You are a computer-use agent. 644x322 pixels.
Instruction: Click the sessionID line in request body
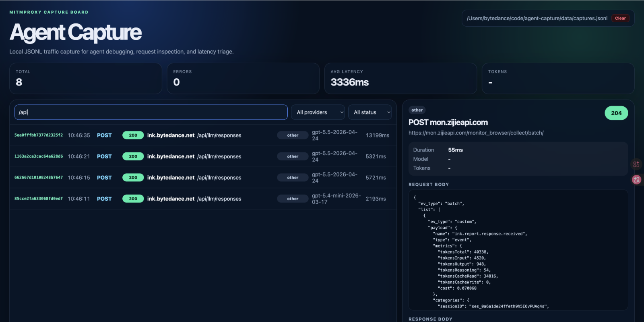(x=493, y=306)
